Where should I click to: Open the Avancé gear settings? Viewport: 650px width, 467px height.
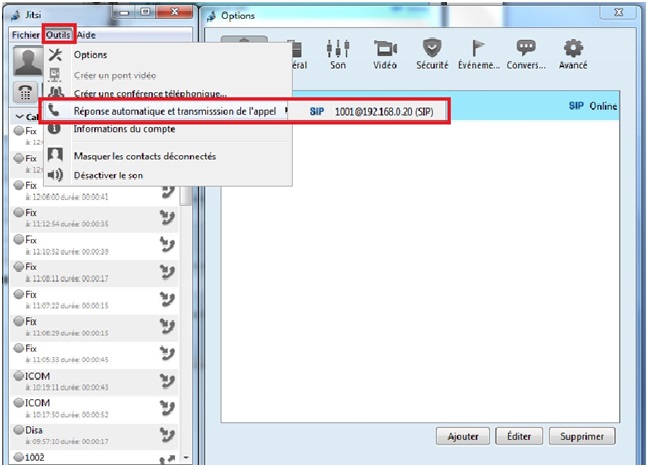click(573, 53)
